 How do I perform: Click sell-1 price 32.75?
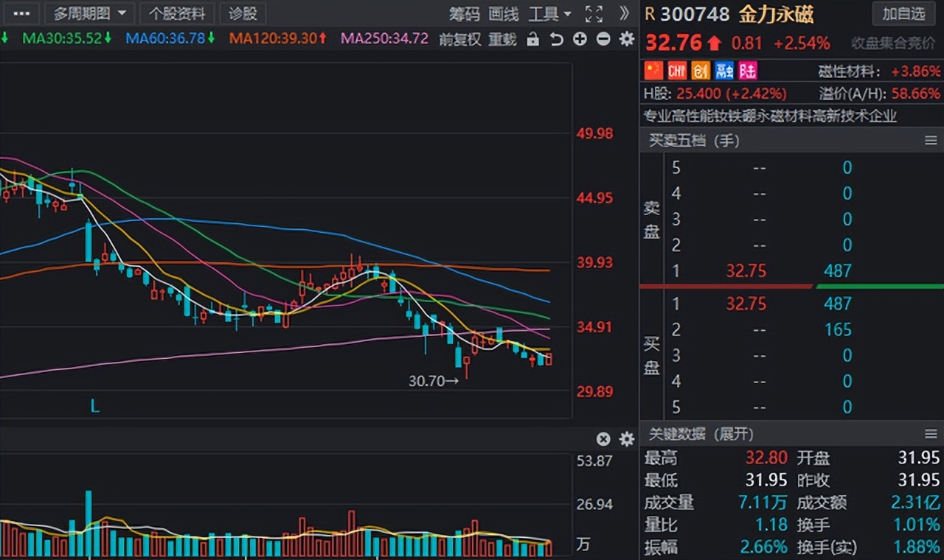746,271
